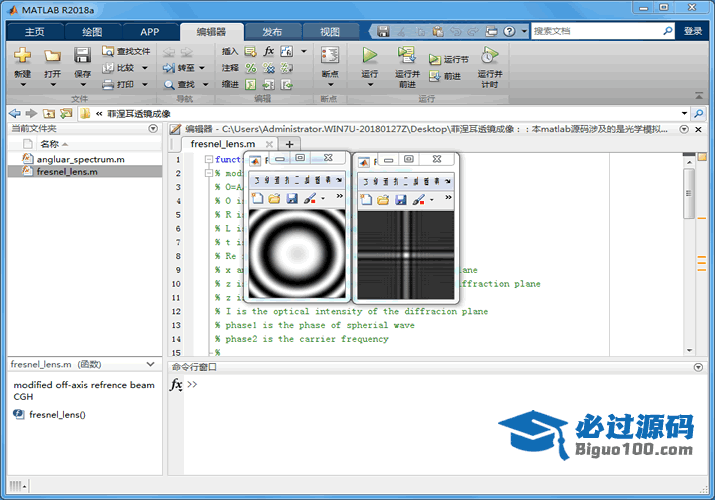
Task: Open Current Folder panel actions menu
Action: coord(153,129)
